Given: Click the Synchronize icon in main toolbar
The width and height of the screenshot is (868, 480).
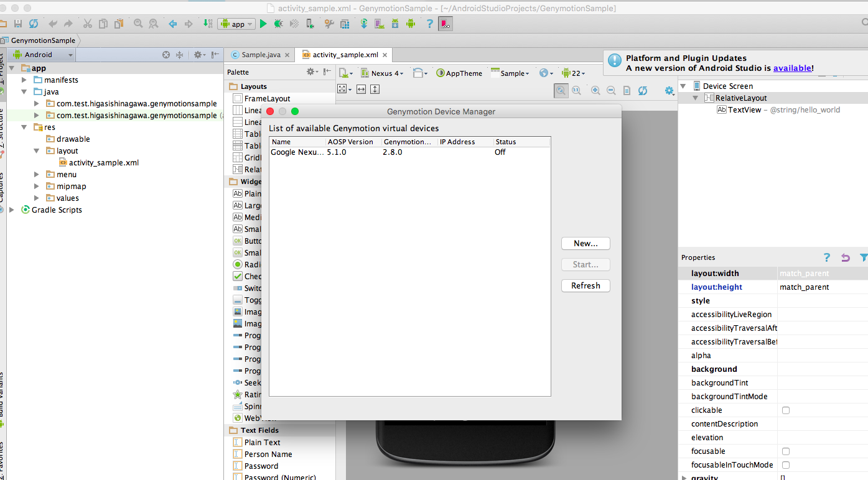Looking at the screenshot, I should tap(34, 24).
